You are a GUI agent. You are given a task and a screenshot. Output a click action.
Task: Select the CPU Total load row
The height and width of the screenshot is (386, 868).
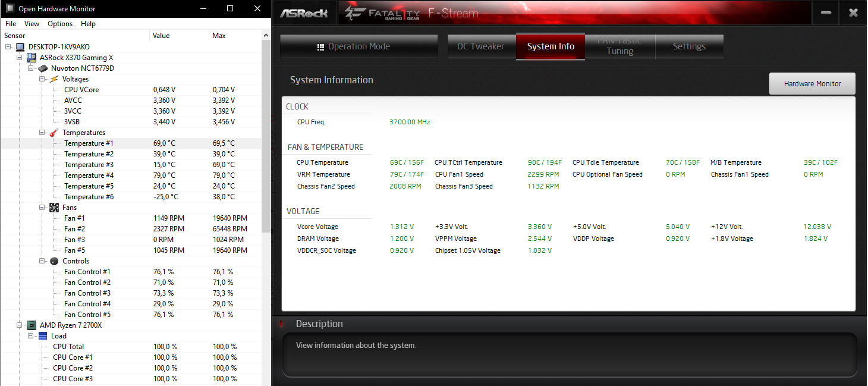[x=131, y=347]
